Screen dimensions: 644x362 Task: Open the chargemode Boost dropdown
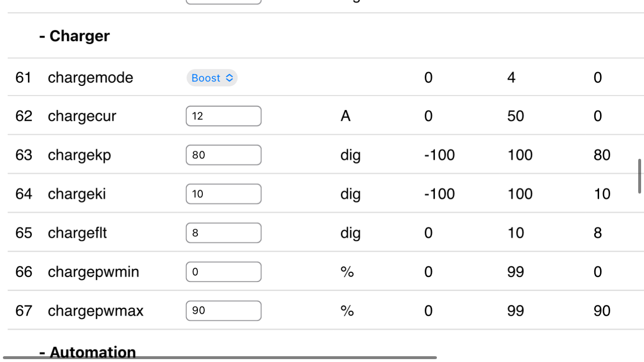[x=212, y=78]
